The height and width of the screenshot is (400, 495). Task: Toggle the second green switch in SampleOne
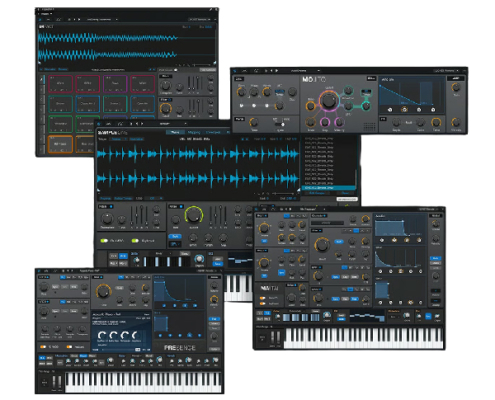(x=135, y=240)
